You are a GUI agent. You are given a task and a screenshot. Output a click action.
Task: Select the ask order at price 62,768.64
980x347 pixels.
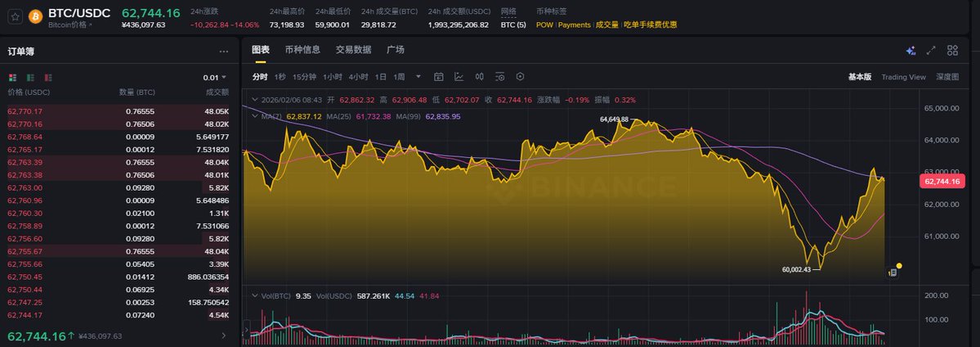click(x=119, y=137)
